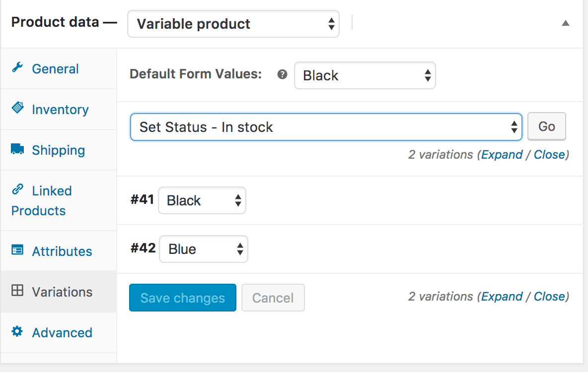This screenshot has height=372, width=588.
Task: Change variation #41 Black attribute dropdown
Action: [202, 200]
